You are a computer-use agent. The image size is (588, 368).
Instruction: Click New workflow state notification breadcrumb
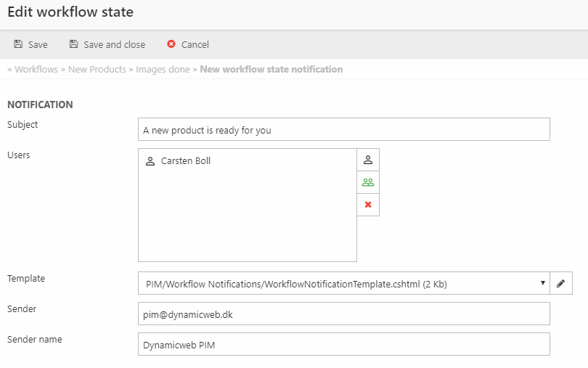pyautogui.click(x=271, y=70)
